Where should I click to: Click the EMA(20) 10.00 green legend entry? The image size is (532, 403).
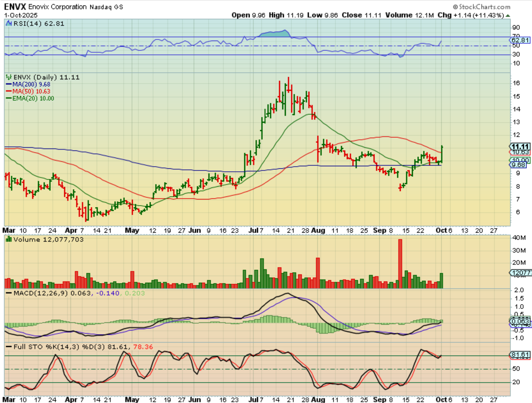[x=30, y=98]
